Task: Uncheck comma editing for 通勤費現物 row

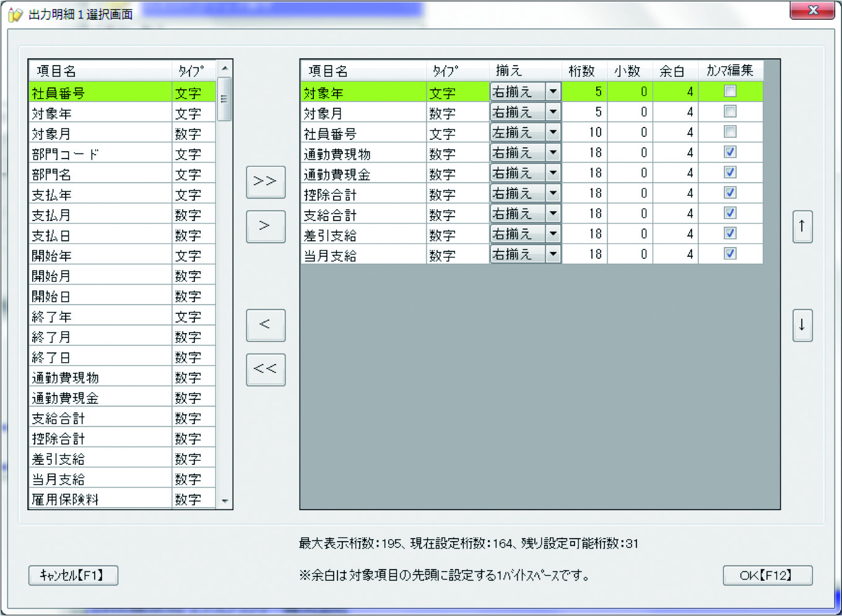Action: pyautogui.click(x=731, y=152)
